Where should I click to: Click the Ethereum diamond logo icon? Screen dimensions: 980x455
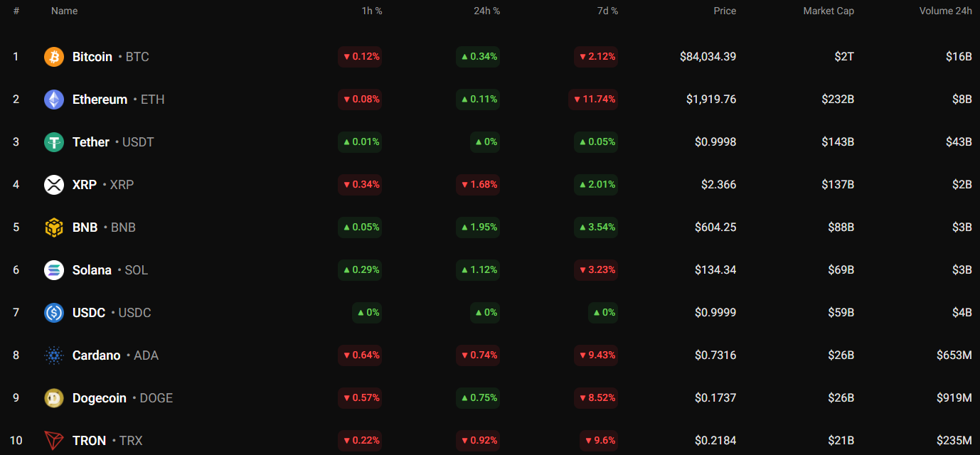(54, 100)
